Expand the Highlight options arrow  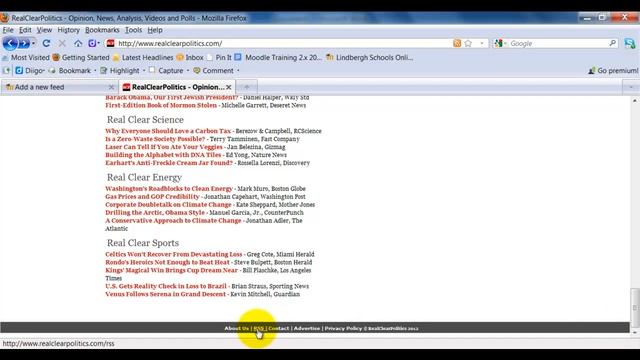144,71
